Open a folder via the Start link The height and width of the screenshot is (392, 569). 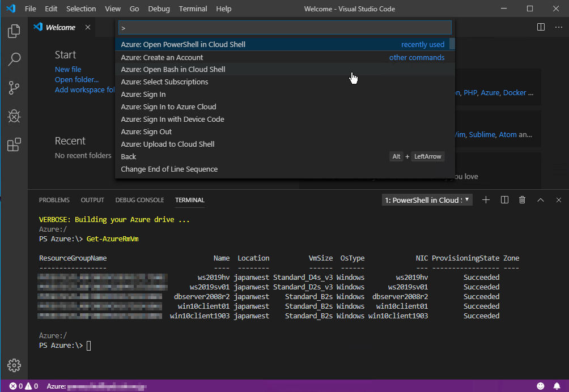click(x=77, y=79)
